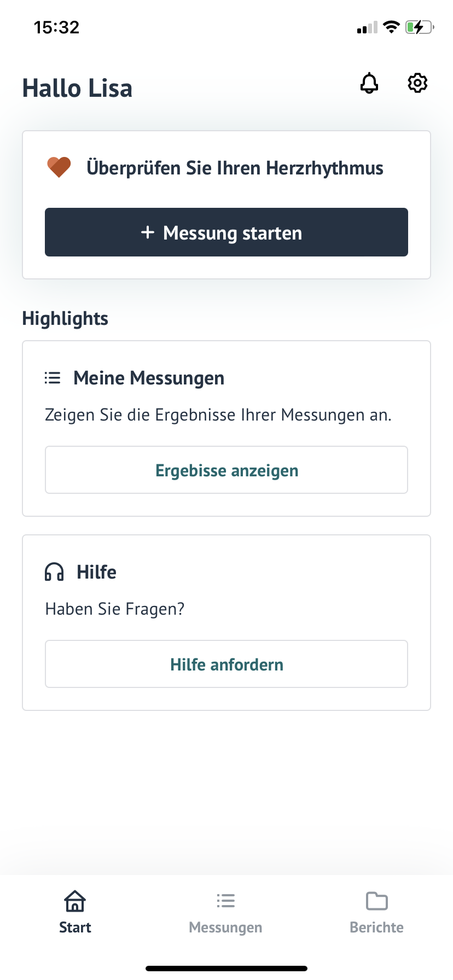Tap the folder icon above Berichte

pyautogui.click(x=376, y=901)
